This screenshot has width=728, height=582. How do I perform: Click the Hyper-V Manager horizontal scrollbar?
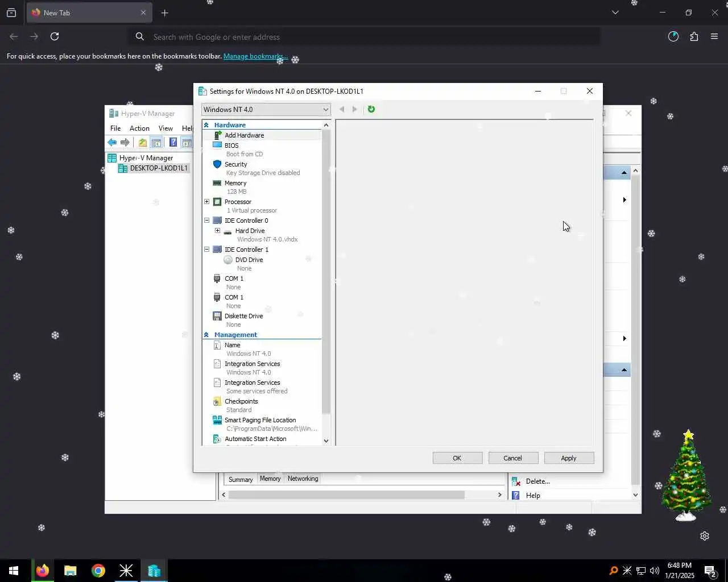[346, 495]
